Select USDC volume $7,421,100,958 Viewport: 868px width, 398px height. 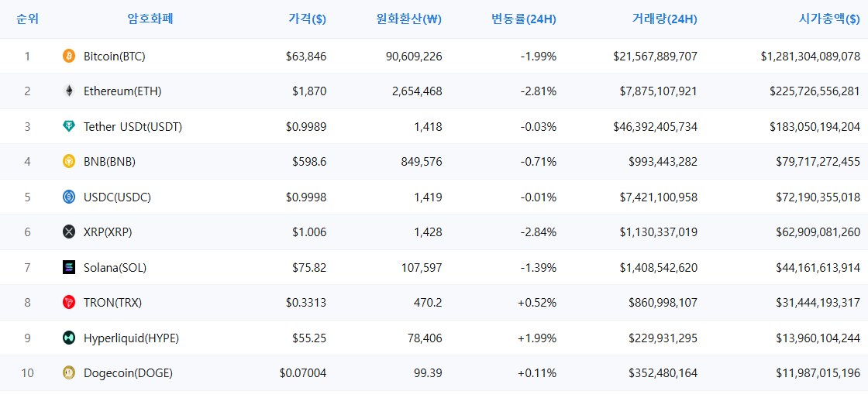coord(659,197)
